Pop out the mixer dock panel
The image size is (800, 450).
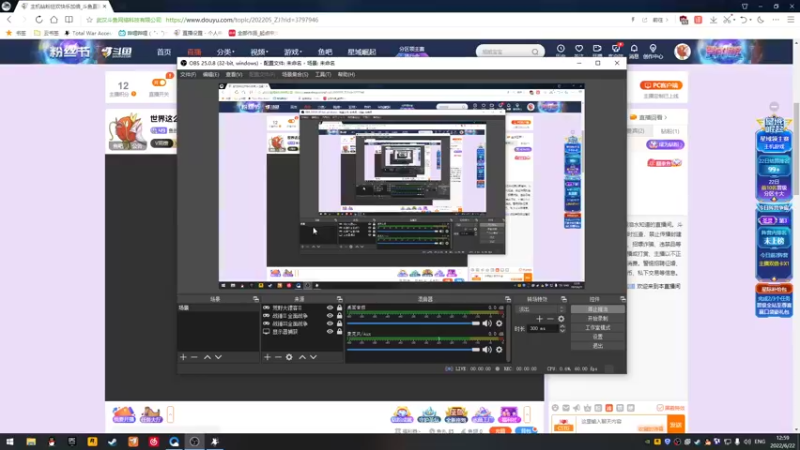[508, 299]
